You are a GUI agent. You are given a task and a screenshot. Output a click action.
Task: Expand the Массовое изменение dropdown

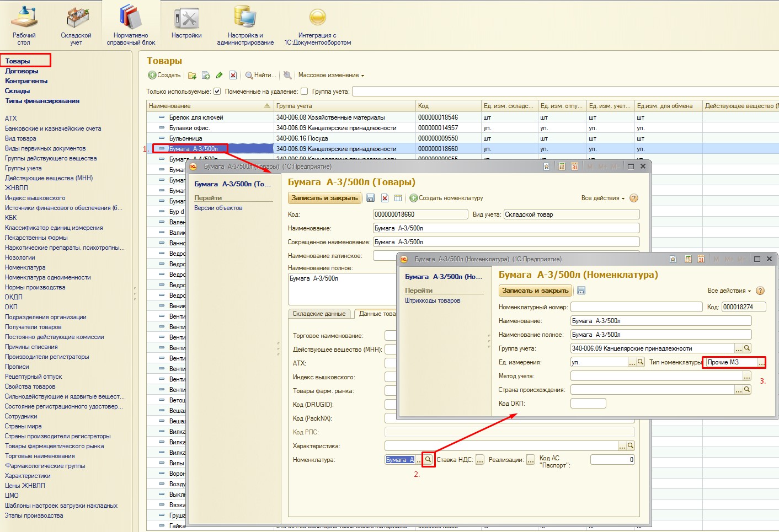point(331,76)
